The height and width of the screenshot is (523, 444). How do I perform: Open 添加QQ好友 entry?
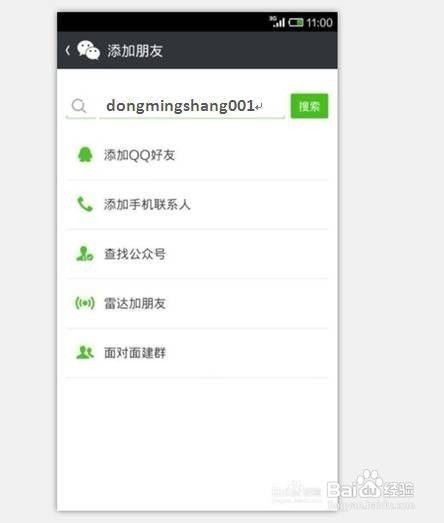coord(197,155)
